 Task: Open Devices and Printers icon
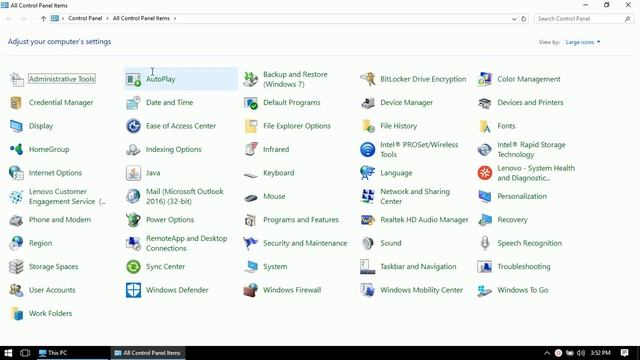point(484,102)
